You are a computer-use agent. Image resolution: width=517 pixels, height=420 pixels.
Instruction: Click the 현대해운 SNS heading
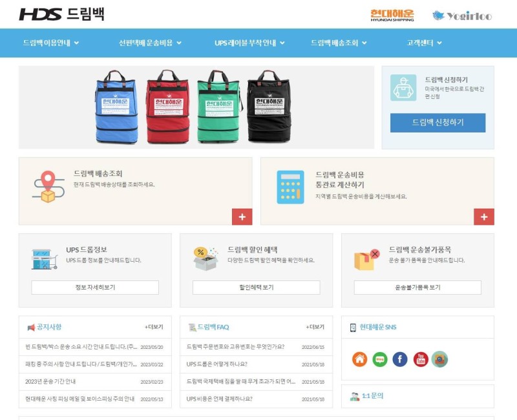pyautogui.click(x=378, y=327)
